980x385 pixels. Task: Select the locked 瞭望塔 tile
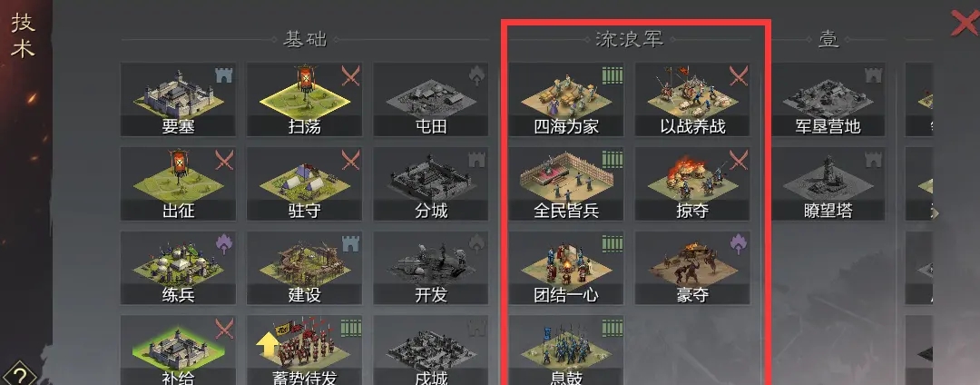828,183
